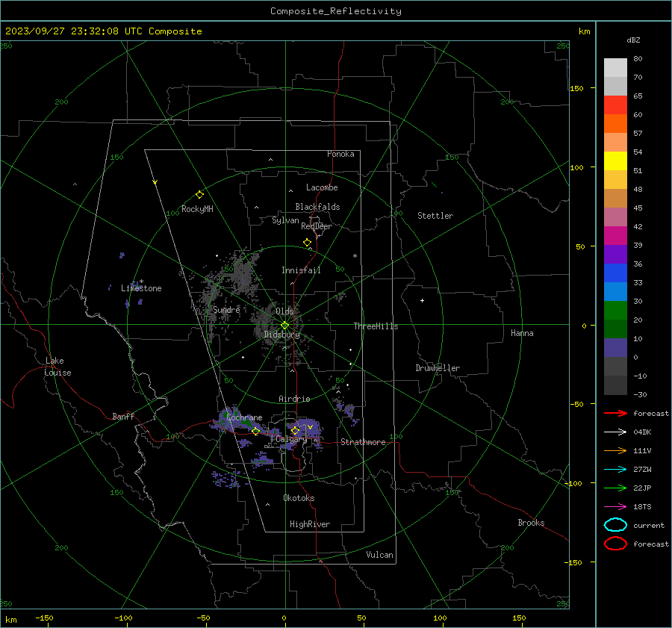Click the RockyMH label
Screen dimensions: 672x628
coord(197,209)
